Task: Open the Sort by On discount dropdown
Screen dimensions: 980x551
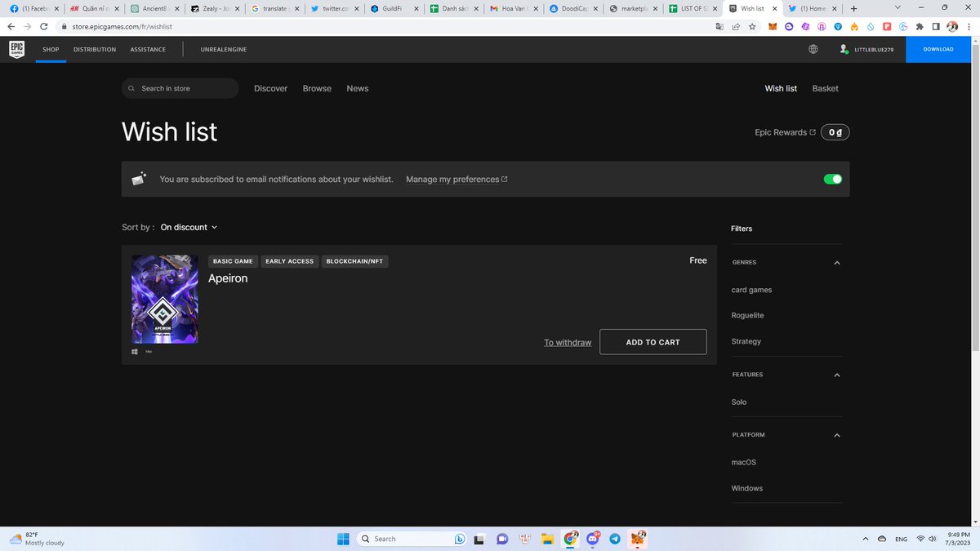Action: 189,227
